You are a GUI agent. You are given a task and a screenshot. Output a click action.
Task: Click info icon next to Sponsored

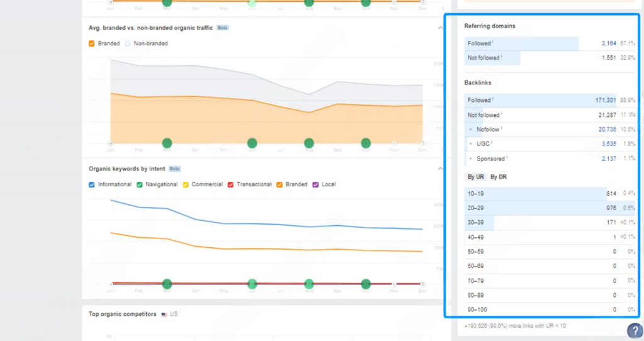point(507,157)
